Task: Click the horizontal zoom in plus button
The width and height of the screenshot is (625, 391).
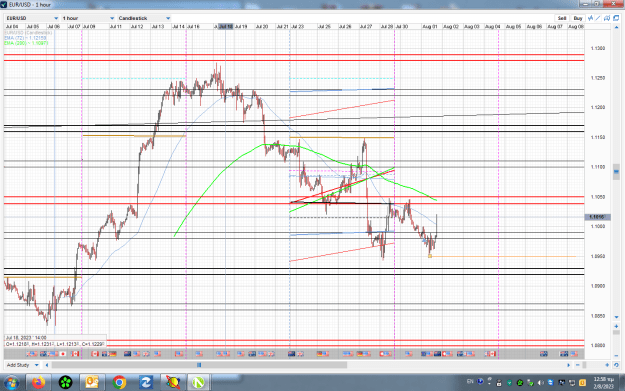Action: pos(607,365)
